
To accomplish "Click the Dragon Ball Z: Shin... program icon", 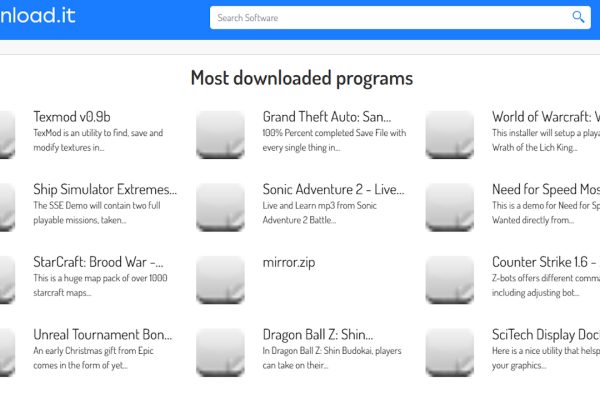I will pyautogui.click(x=220, y=353).
